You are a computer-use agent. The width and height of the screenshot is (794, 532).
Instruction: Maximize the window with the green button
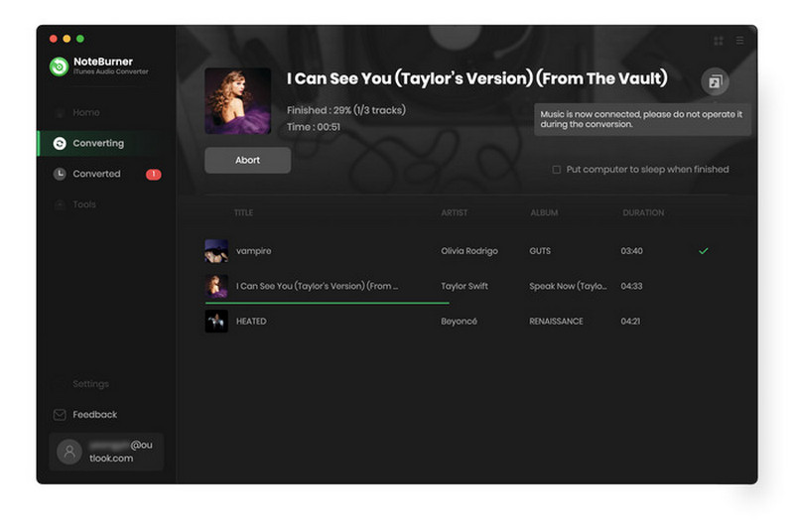click(80, 39)
